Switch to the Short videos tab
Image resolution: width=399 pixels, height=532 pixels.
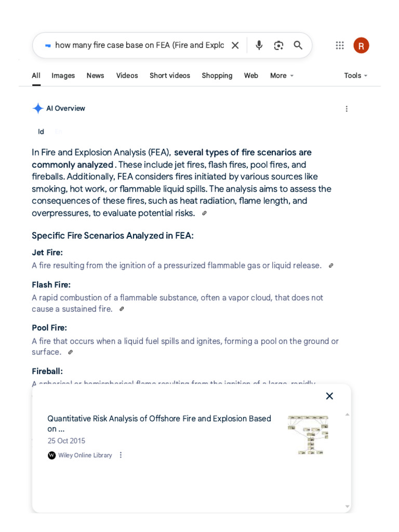pyautogui.click(x=170, y=76)
